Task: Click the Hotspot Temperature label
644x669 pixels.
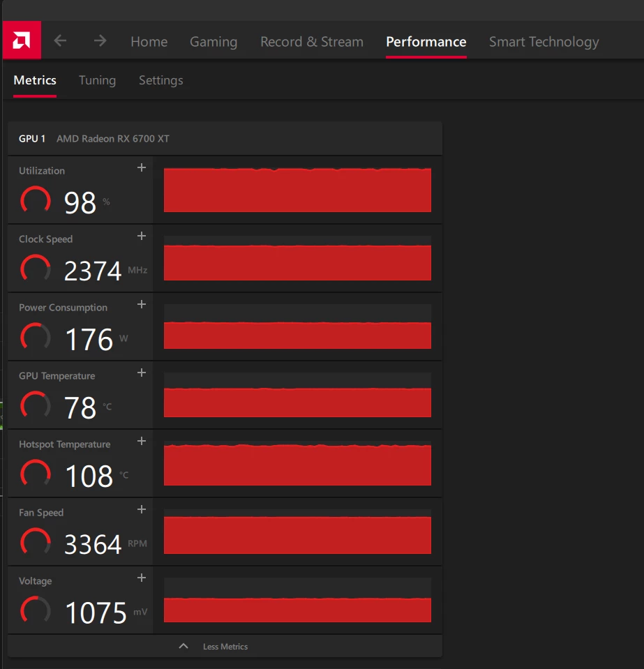Action: [64, 444]
